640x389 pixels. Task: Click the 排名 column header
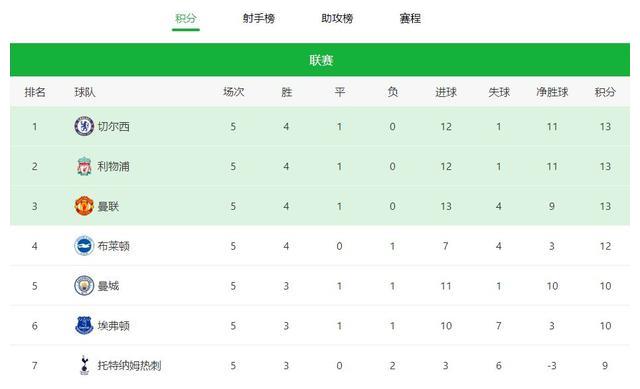pyautogui.click(x=35, y=92)
